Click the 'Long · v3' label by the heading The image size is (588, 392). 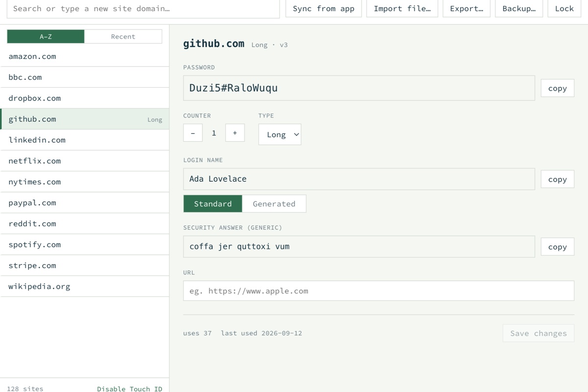269,45
